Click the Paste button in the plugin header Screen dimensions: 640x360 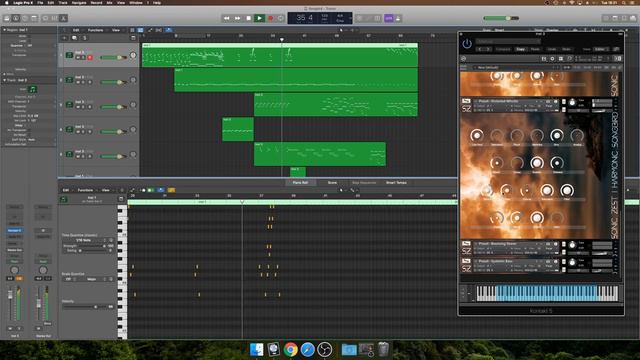pyautogui.click(x=535, y=49)
